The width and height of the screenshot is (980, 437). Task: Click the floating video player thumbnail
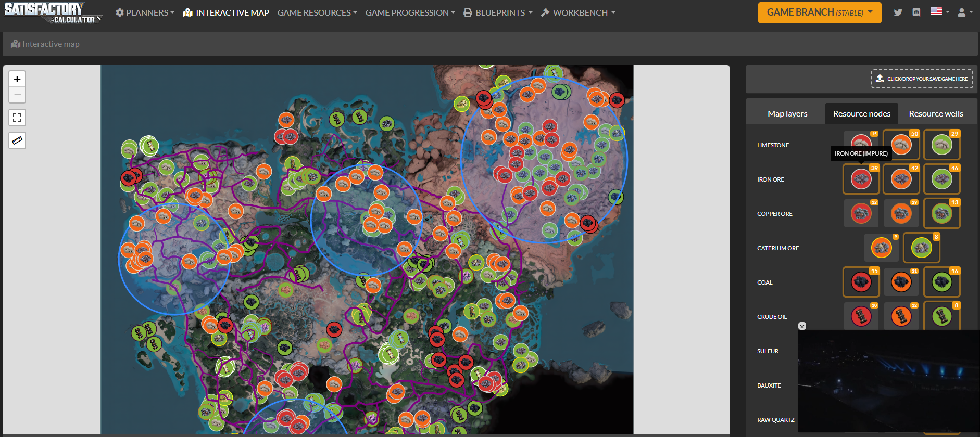pyautogui.click(x=889, y=381)
